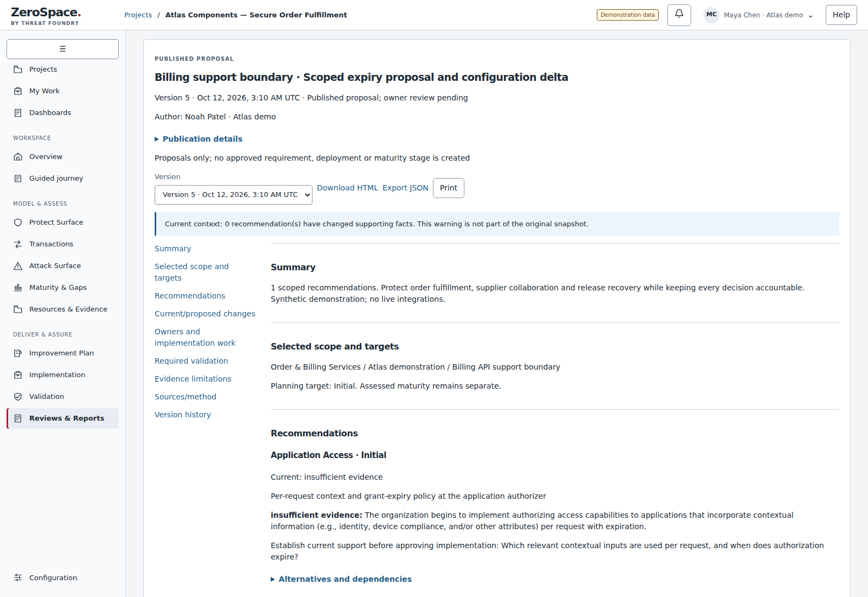The height and width of the screenshot is (597, 868).
Task: Click the Overview home icon
Action: (18, 157)
